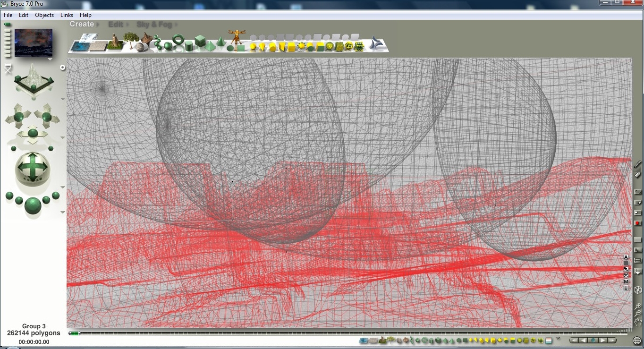This screenshot has width=644, height=349.
Task: Open the render options arrow
Action: pyautogui.click(x=63, y=213)
